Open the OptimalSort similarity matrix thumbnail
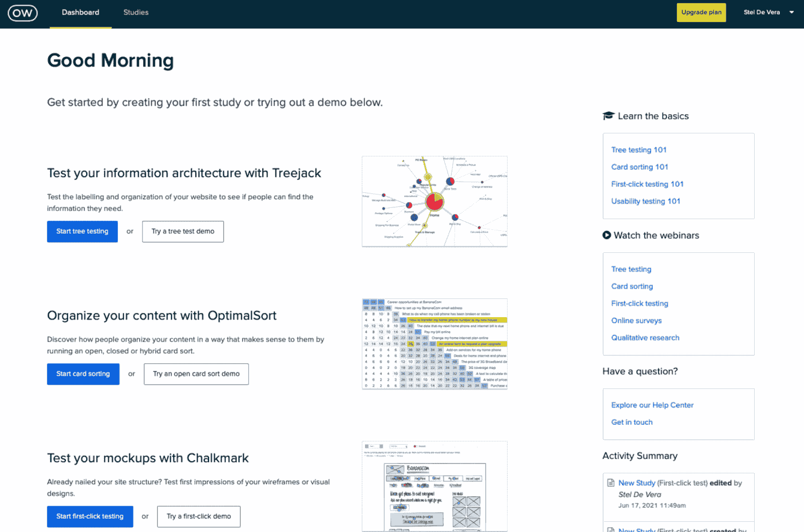The height and width of the screenshot is (532, 804). [x=435, y=344]
